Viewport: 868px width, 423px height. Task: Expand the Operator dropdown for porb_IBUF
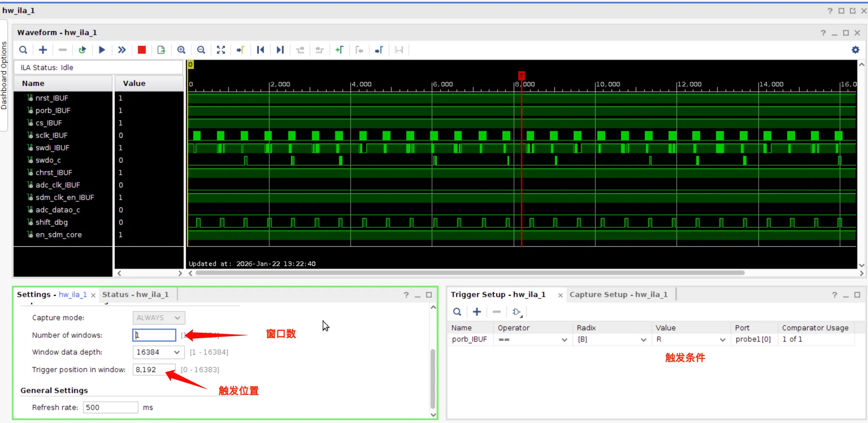coord(564,340)
